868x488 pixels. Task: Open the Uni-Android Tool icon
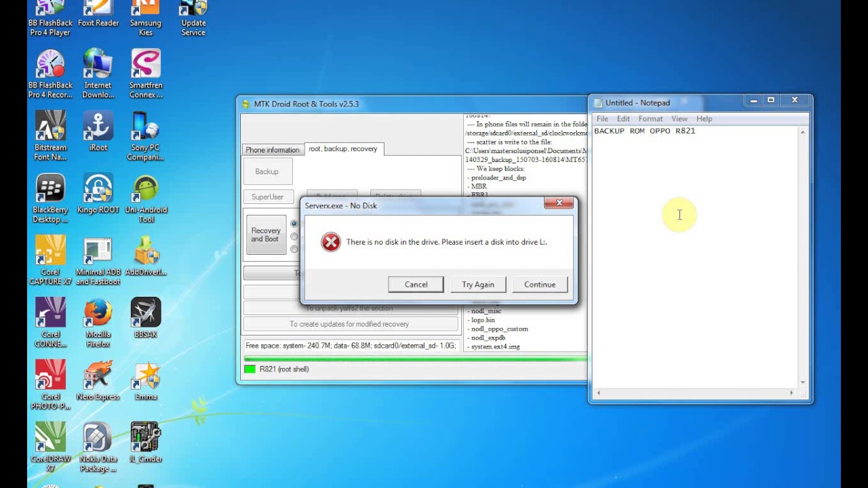146,199
